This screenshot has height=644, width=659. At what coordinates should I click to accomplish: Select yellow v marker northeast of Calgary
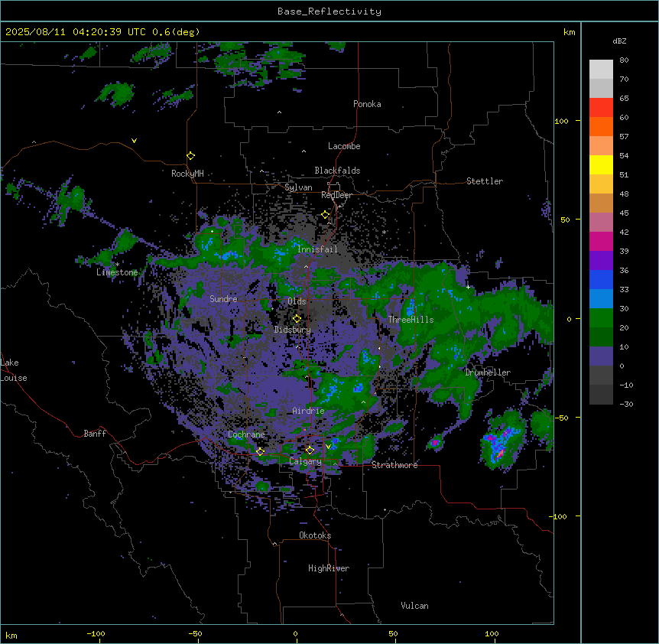[328, 446]
